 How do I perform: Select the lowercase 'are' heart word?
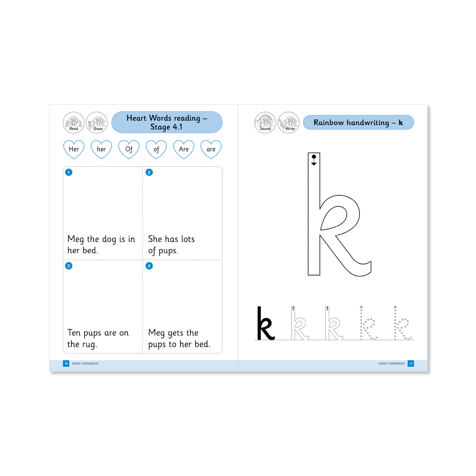tap(211, 149)
